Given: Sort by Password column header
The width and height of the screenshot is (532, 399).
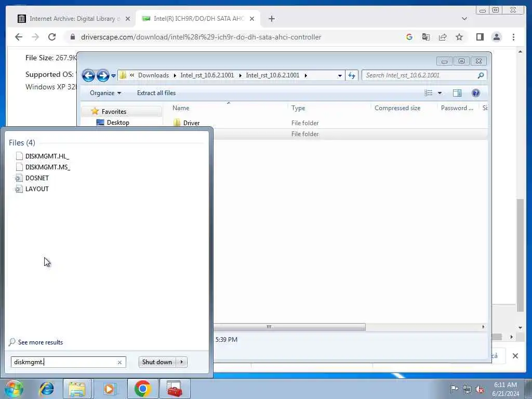Looking at the screenshot, I should click(x=457, y=108).
